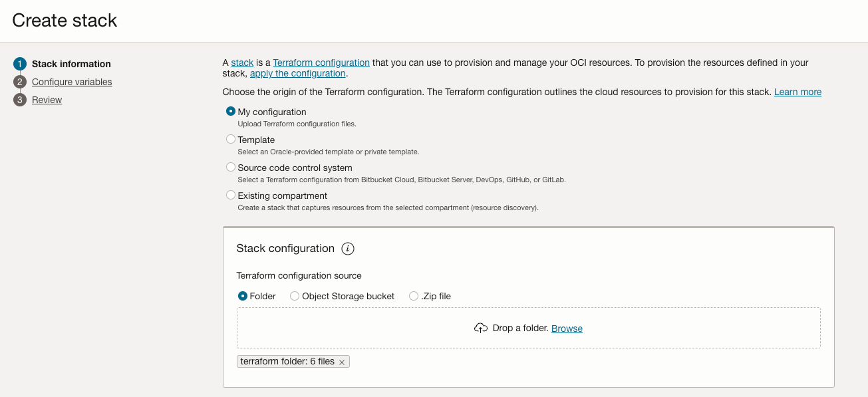Open the Learn more link

click(797, 92)
